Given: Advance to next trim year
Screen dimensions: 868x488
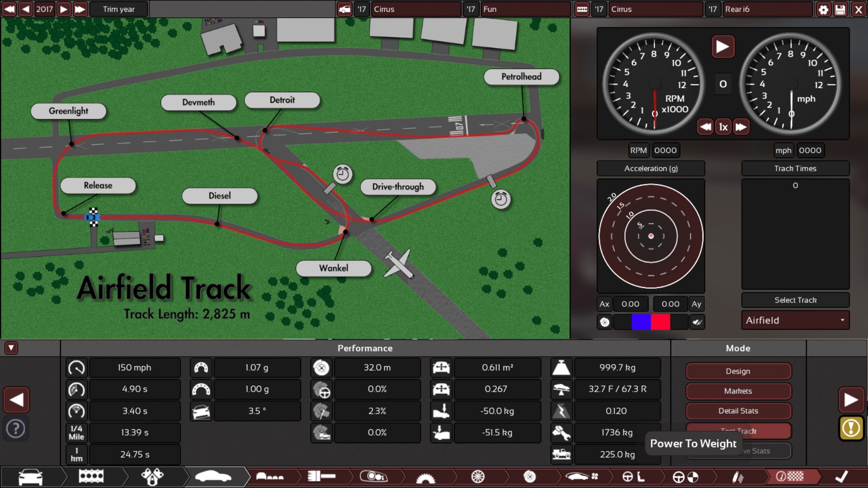Looking at the screenshot, I should coord(64,9).
